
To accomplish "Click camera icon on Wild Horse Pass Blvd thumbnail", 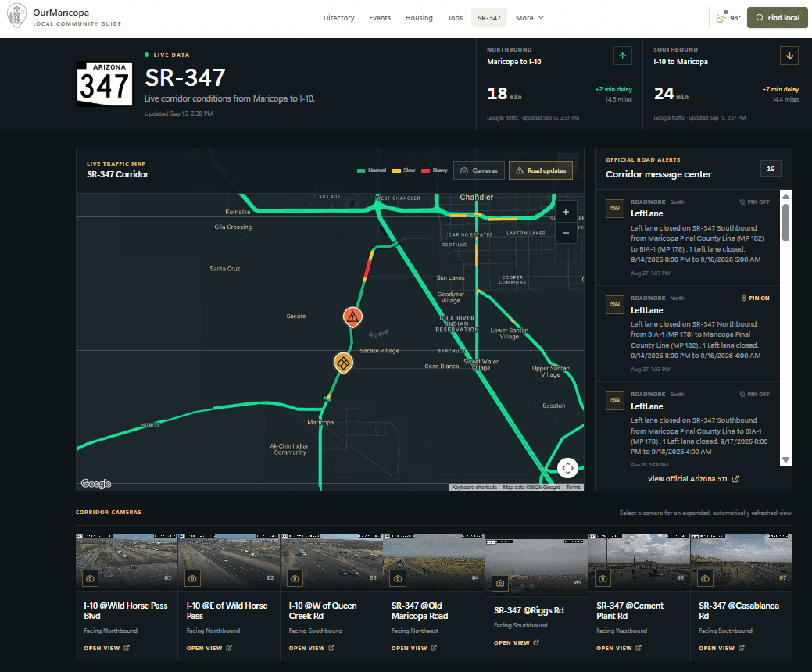I will tap(90, 578).
